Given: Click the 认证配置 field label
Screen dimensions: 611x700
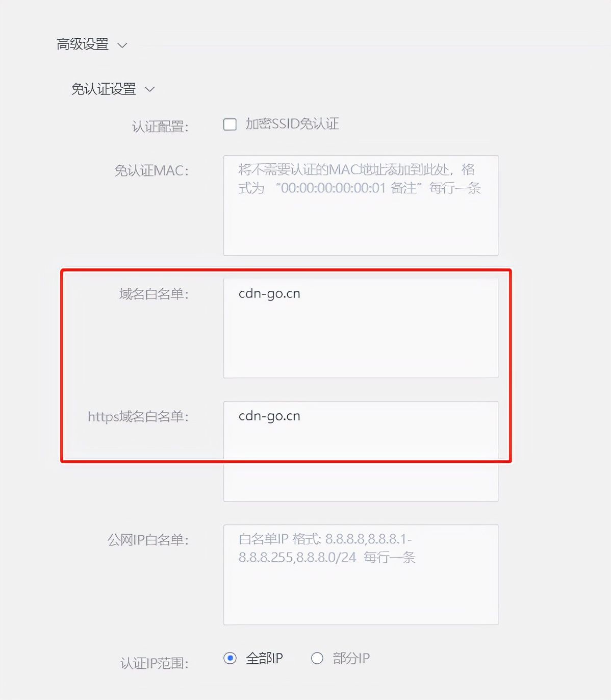Looking at the screenshot, I should pyautogui.click(x=160, y=127).
